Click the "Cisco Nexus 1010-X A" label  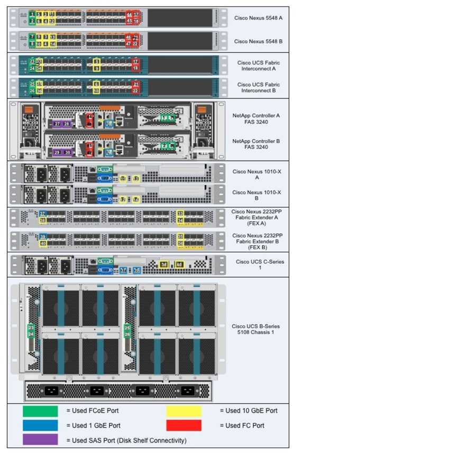257,175
